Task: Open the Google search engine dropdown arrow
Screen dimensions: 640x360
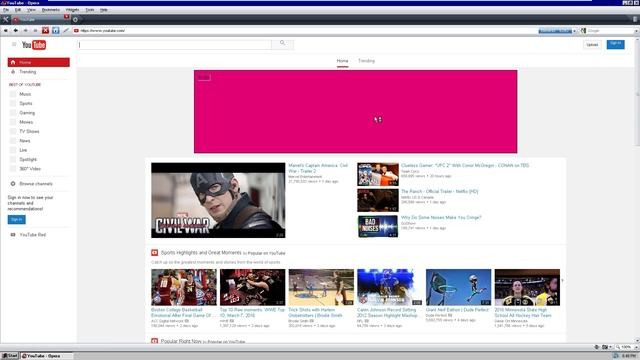Action: tap(636, 31)
